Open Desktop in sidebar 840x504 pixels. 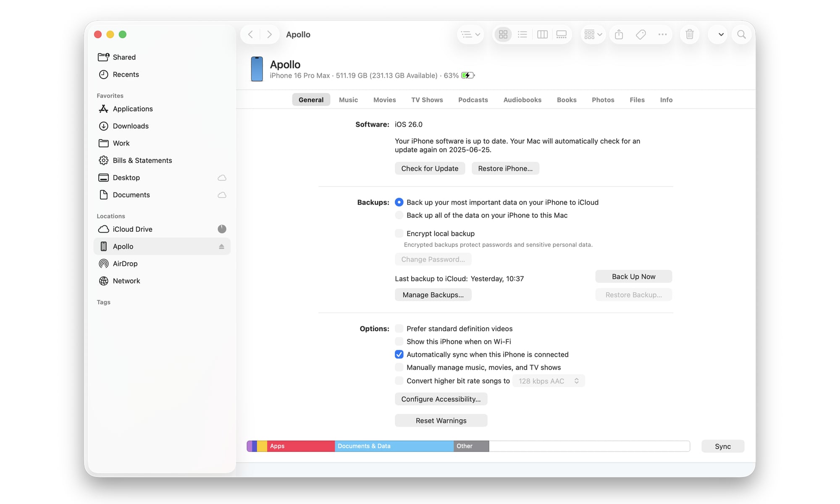pyautogui.click(x=162, y=178)
